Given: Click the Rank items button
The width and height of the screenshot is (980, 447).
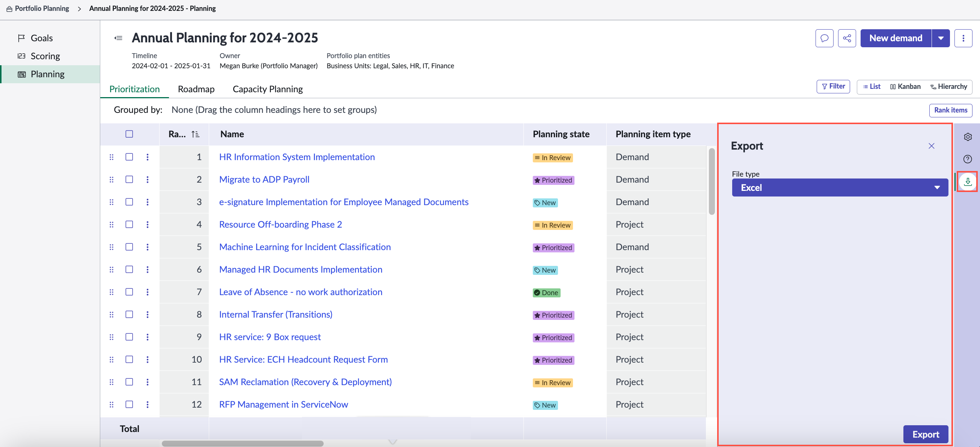Looking at the screenshot, I should (950, 110).
